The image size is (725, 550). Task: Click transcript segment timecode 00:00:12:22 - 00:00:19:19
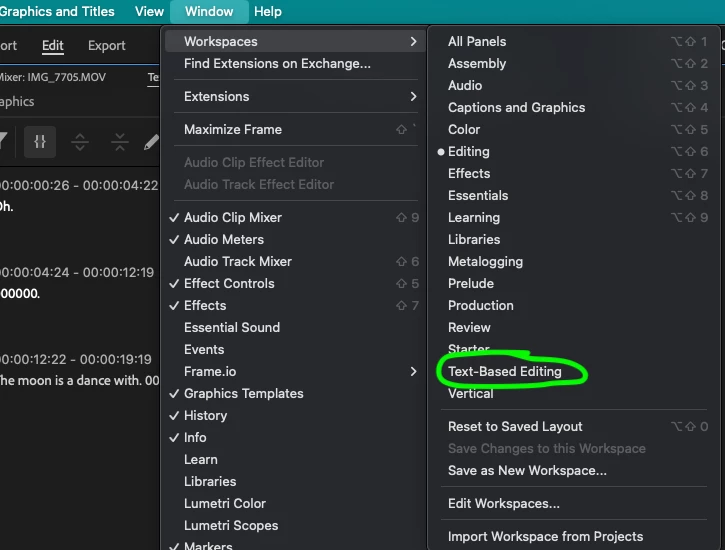[76, 359]
